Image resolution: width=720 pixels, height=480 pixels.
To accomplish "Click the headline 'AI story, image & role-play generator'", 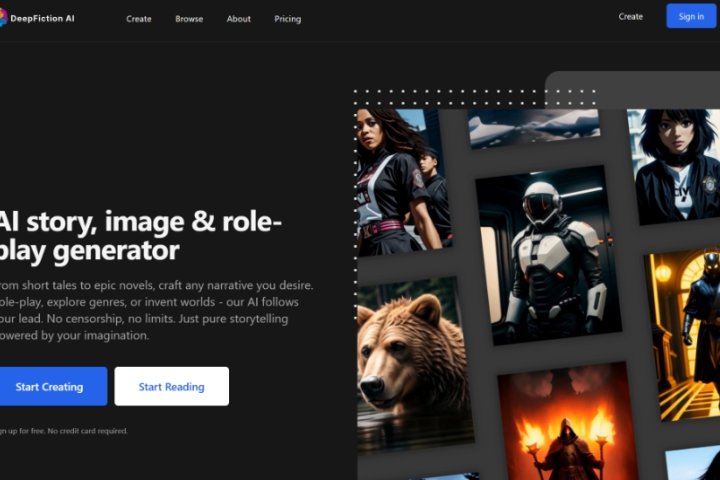I will click(140, 236).
